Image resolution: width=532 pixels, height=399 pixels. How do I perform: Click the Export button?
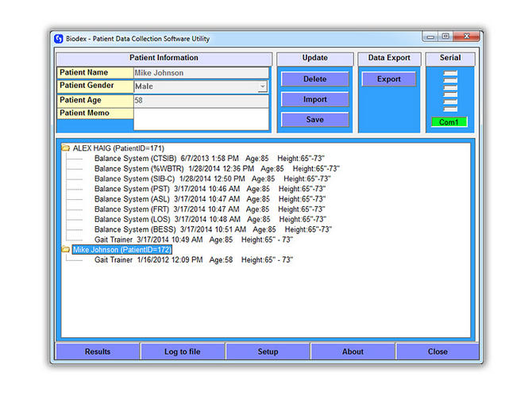tap(389, 79)
